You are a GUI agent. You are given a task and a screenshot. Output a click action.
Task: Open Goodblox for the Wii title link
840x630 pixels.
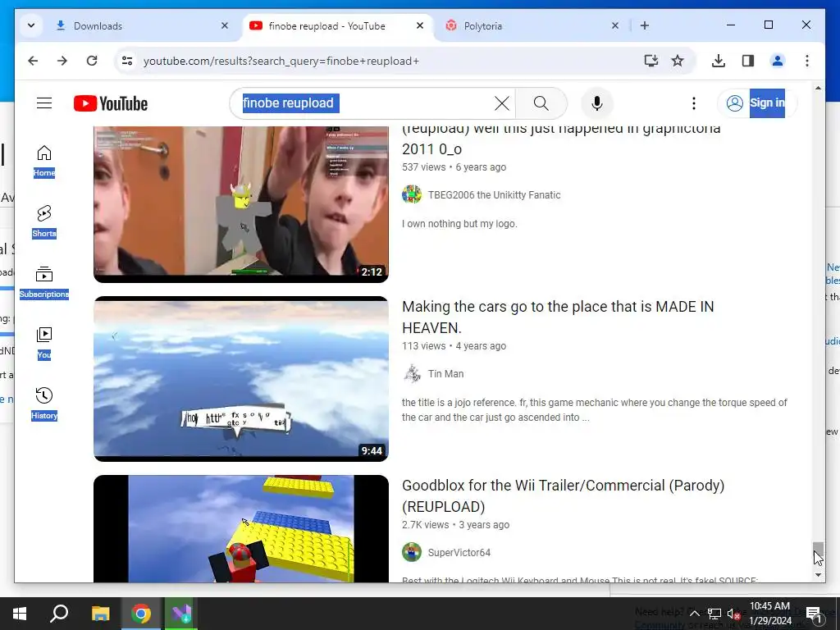[x=563, y=496]
